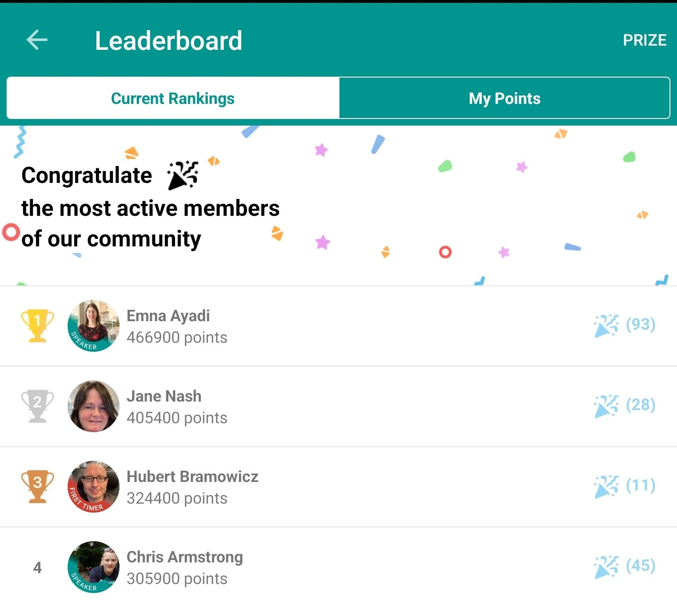Congratulate Jane Nash with party popper icon
This screenshot has width=677, height=616.
[606, 406]
